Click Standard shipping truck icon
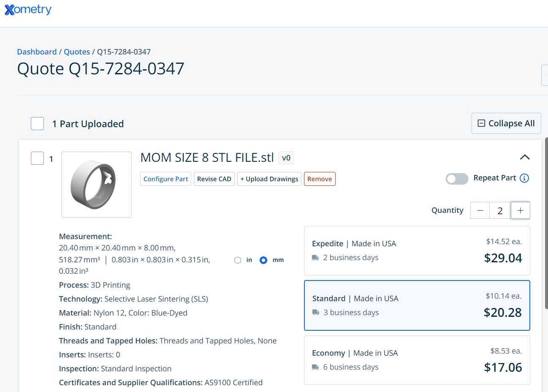The width and height of the screenshot is (548, 392). click(316, 313)
